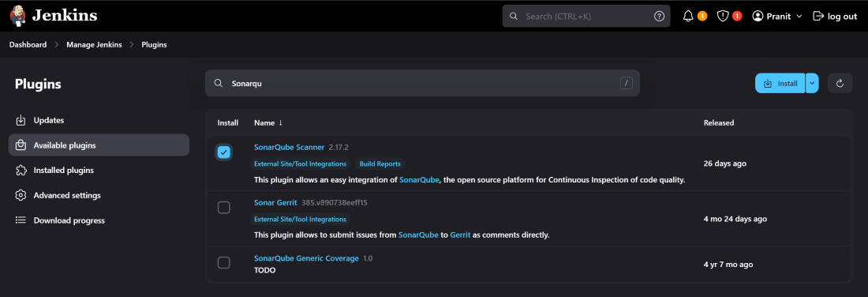Screen dimensions: 868x297
Task: Click the log out arrow icon
Action: click(818, 16)
